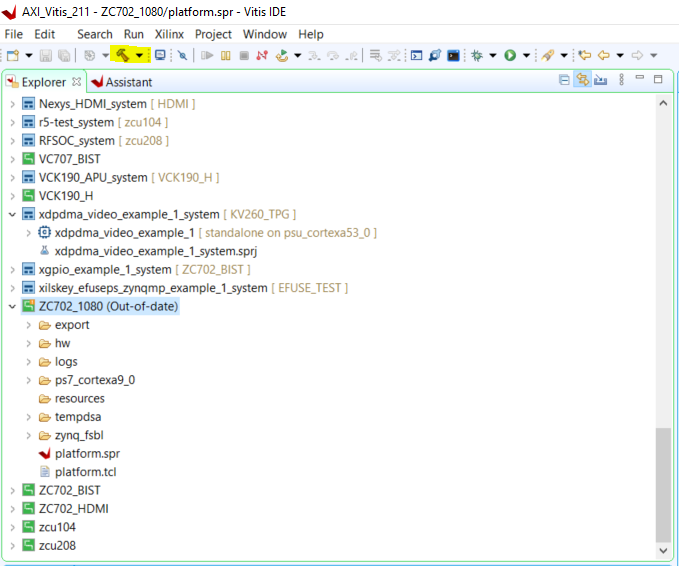Select platform.spr file
Viewport: 679px width, 566px height.
[87, 453]
